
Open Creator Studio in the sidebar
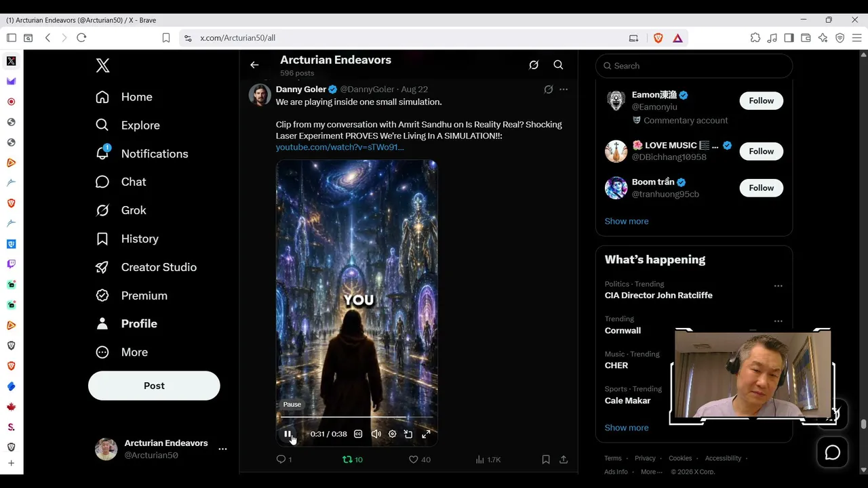tap(146, 267)
